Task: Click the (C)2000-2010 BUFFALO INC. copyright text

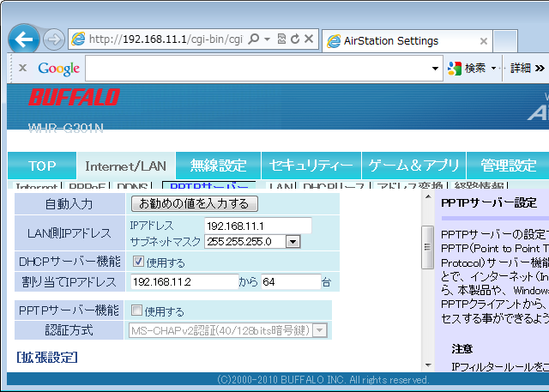Action: pos(323,380)
